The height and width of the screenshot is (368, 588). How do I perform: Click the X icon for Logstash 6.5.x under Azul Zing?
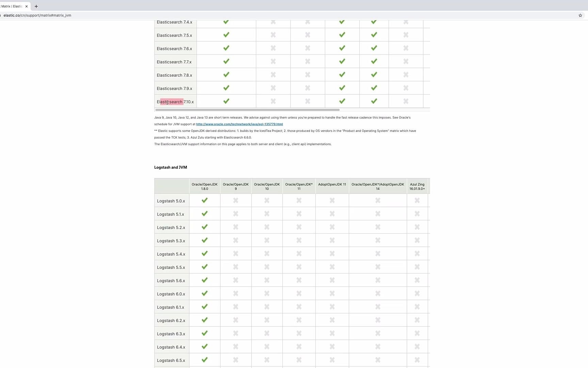(x=417, y=360)
